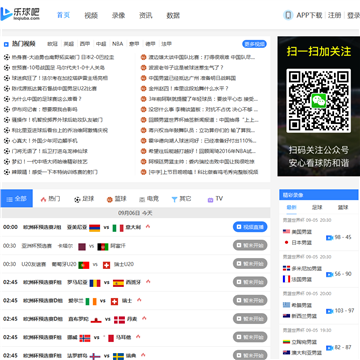Filter hot videos by 欧冠
Viewport: 360px width, 360px height.
coord(52,44)
